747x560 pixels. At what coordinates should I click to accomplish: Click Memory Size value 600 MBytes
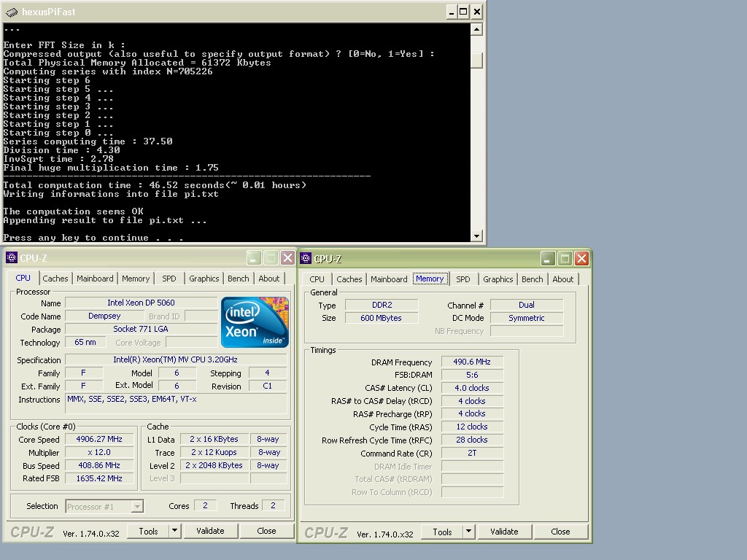(382, 318)
